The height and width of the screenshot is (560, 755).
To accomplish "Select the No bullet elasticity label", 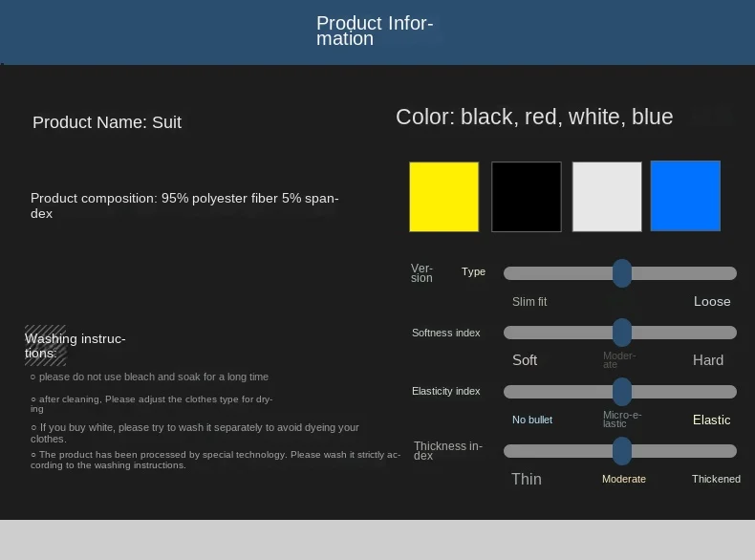I will pos(532,420).
